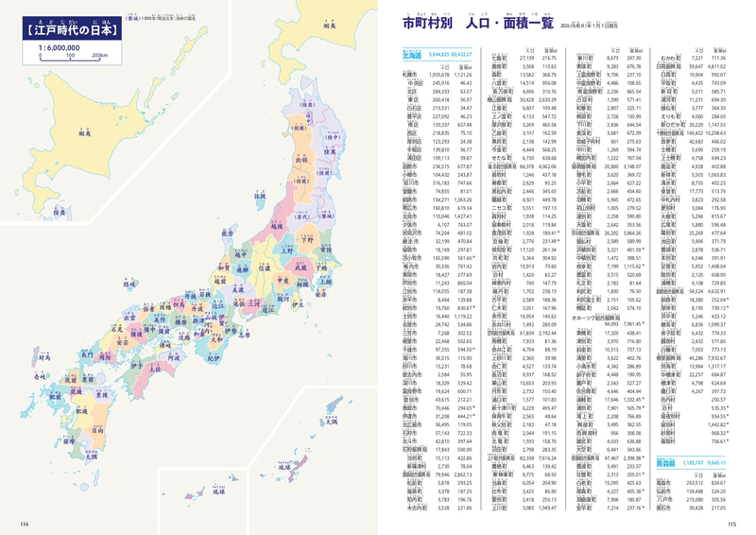Click the 薩摩 province label
The height and width of the screenshot is (535, 756).
68,440
